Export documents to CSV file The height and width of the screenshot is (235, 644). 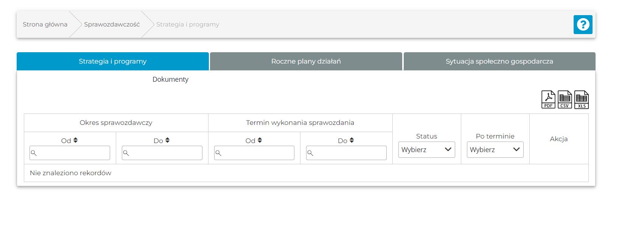tap(565, 100)
